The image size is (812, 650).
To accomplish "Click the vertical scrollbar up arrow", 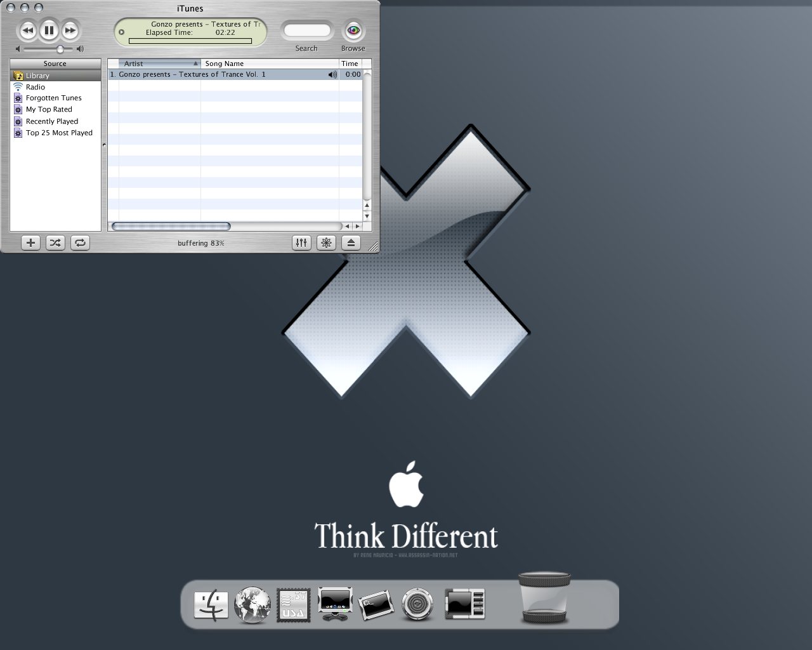I will [367, 205].
